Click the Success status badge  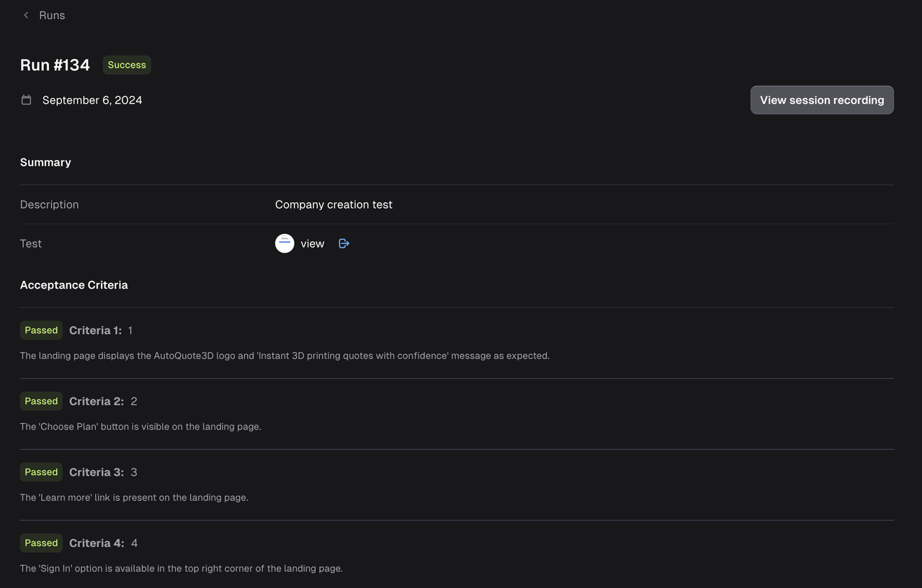pyautogui.click(x=126, y=65)
